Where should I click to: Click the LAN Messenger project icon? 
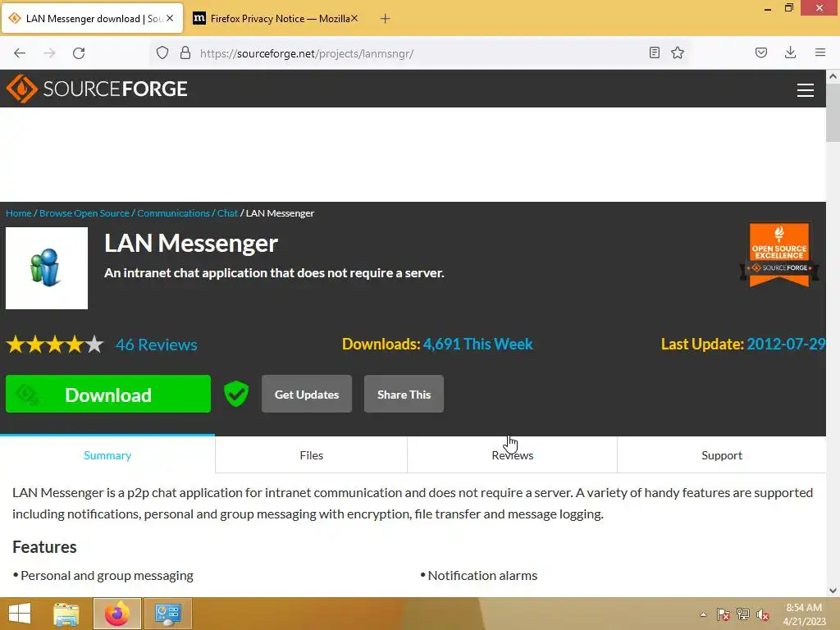[x=47, y=268]
